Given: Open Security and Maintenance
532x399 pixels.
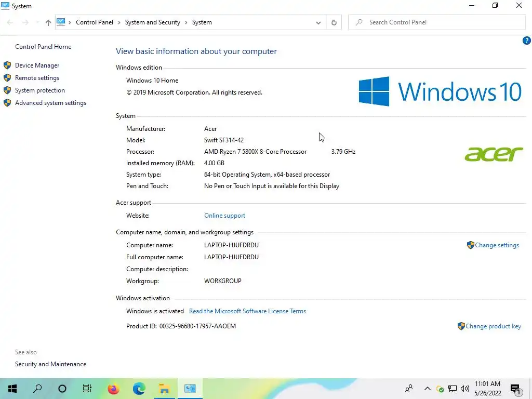Looking at the screenshot, I should coord(50,364).
